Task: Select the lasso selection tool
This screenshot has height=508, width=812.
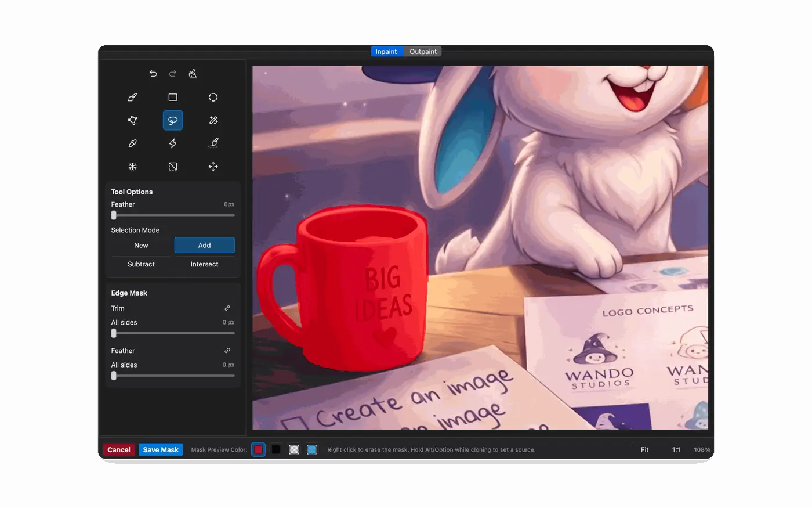Action: (173, 120)
